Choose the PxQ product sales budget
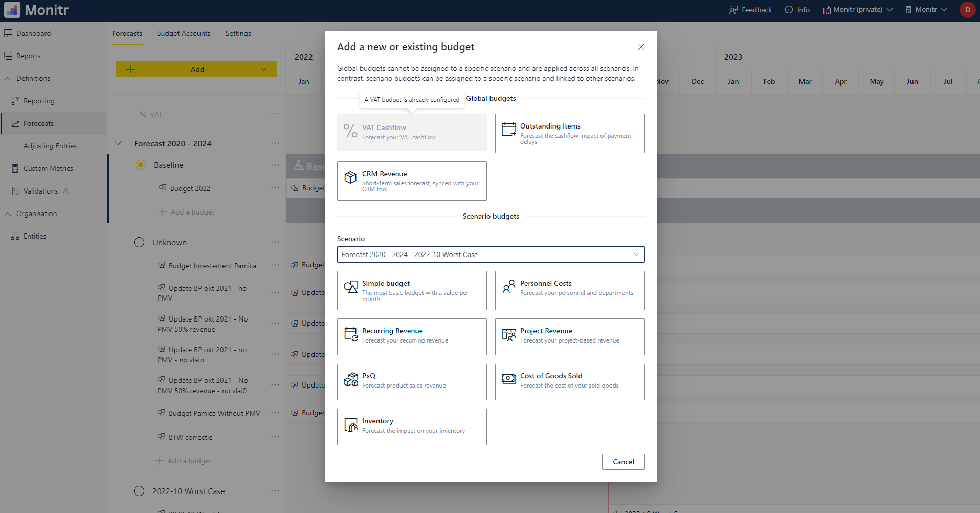The width and height of the screenshot is (980, 513). click(411, 381)
